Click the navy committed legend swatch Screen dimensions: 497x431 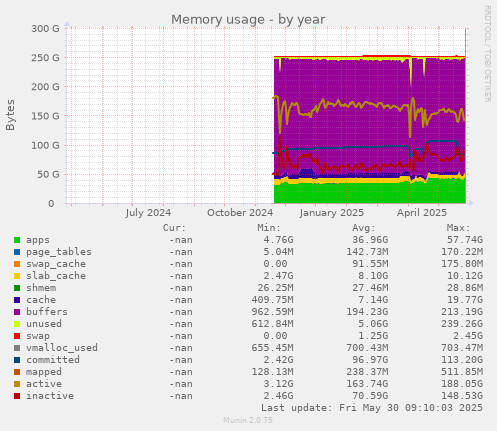pos(17,360)
